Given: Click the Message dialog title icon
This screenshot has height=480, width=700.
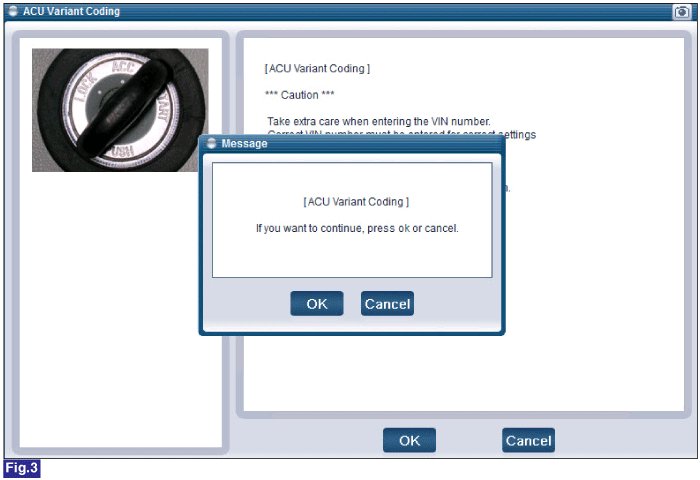Looking at the screenshot, I should pos(211,143).
